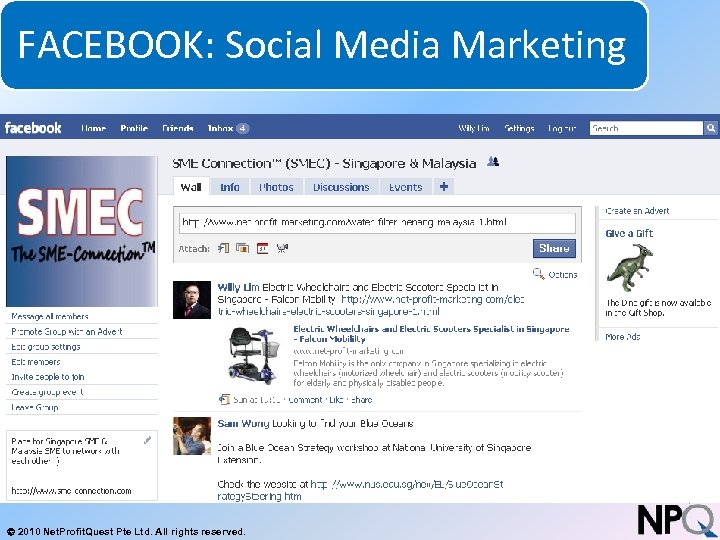The image size is (720, 540).
Task: Click Promote Group with an Advert
Action: tap(67, 332)
